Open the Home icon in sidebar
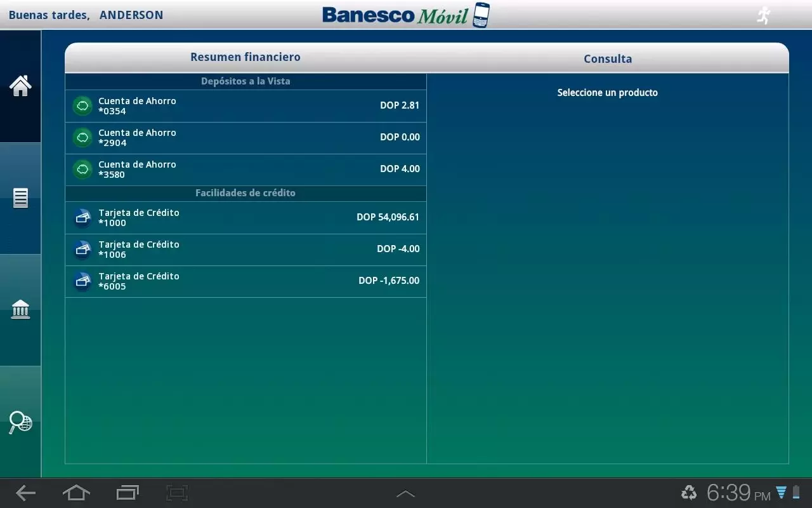Screen dimensions: 812x508 pos(20,86)
